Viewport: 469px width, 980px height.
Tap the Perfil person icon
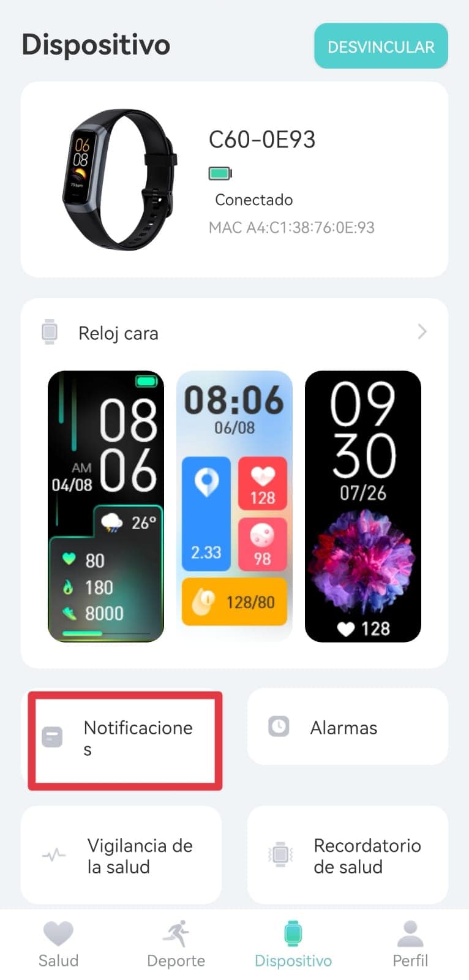coord(410,933)
